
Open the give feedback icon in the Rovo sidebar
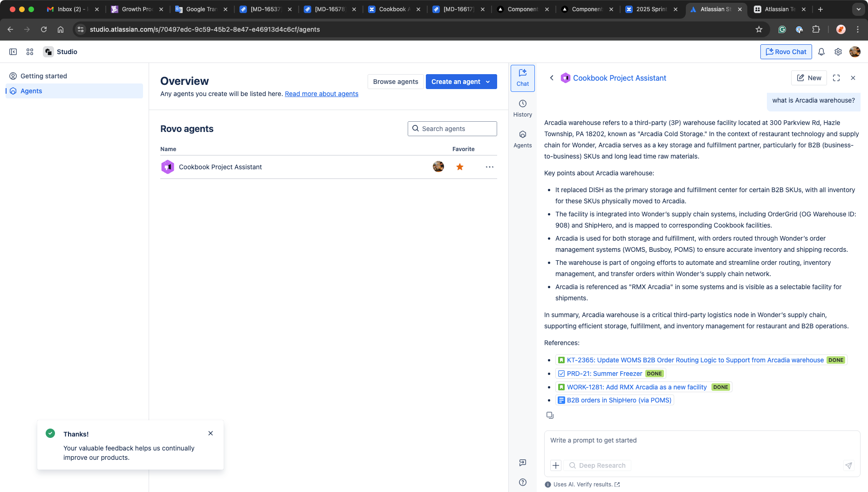(523, 463)
